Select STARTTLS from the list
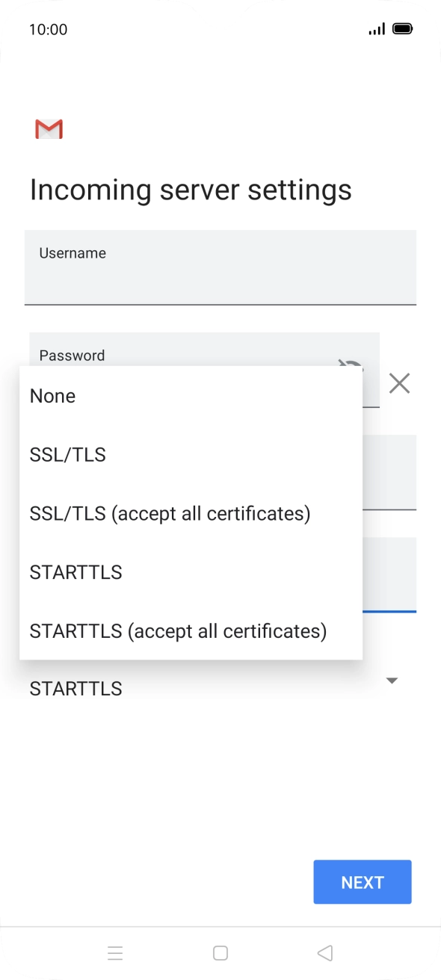 click(191, 572)
